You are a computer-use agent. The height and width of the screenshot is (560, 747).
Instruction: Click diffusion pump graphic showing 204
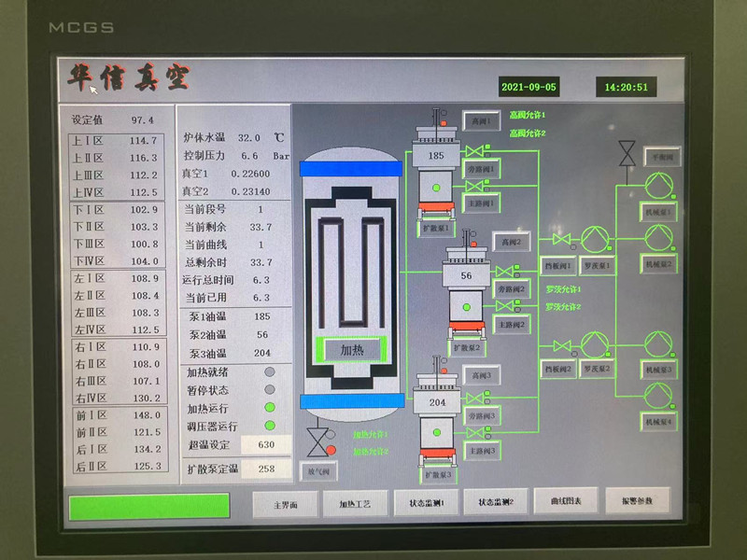(x=437, y=411)
